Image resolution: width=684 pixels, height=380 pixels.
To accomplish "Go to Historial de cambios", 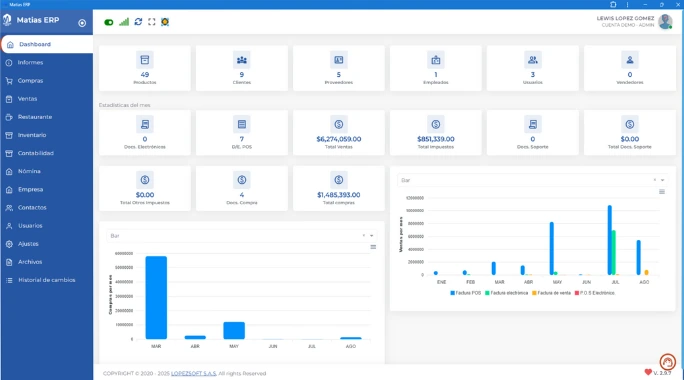I will pos(47,280).
